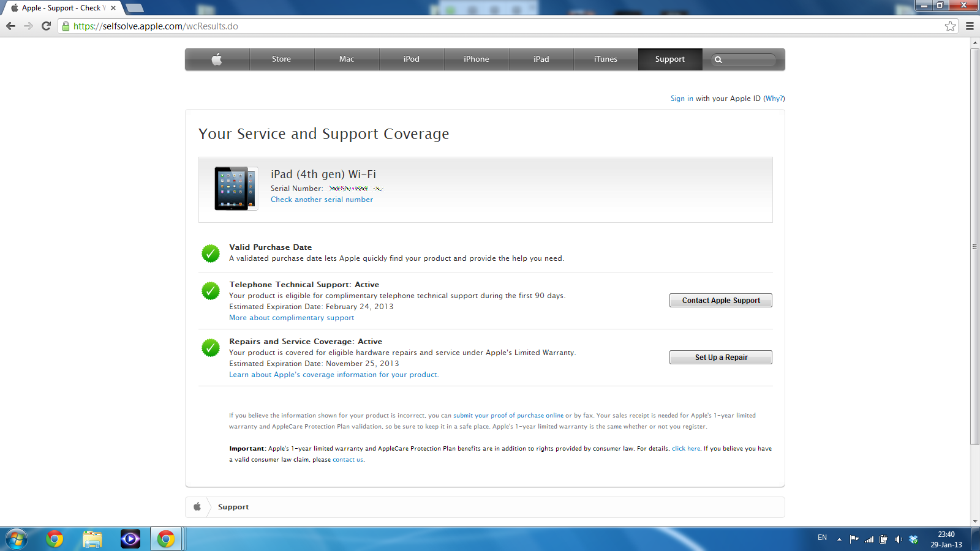This screenshot has height=551, width=980.
Task: Follow the 'click here' consumer law link
Action: 686,449
